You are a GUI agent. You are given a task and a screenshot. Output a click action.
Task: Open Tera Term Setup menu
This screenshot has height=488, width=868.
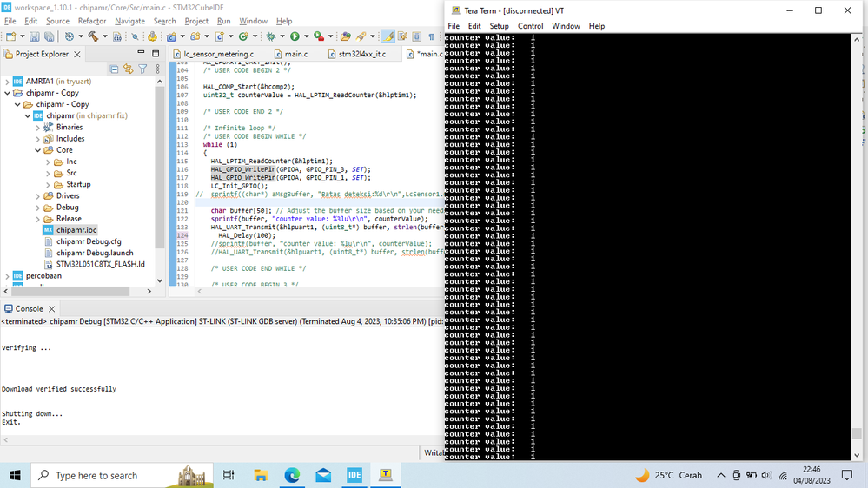pos(499,26)
